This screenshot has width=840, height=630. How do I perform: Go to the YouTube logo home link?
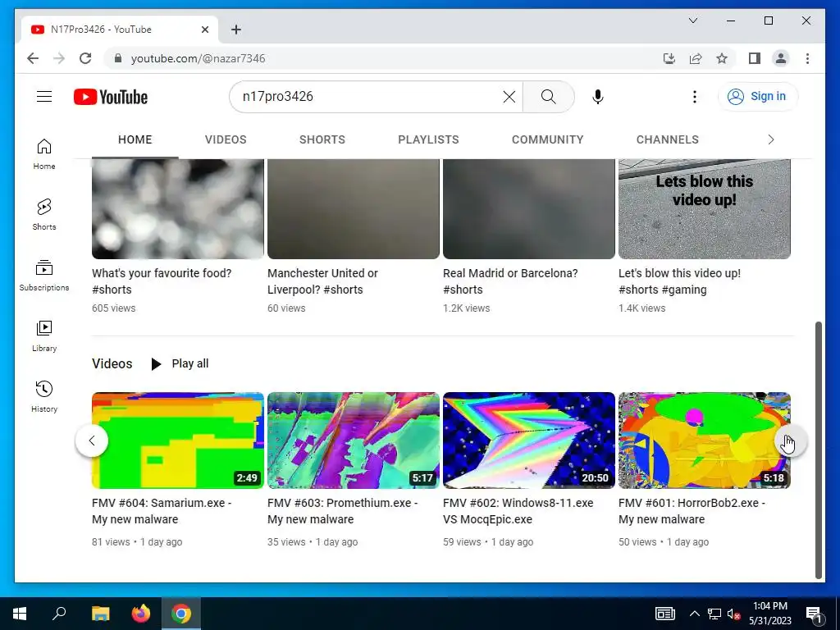click(x=111, y=97)
